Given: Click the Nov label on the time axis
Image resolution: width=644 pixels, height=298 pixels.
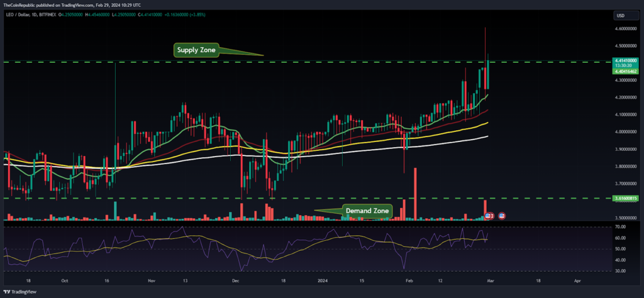Looking at the screenshot, I should (x=152, y=282).
